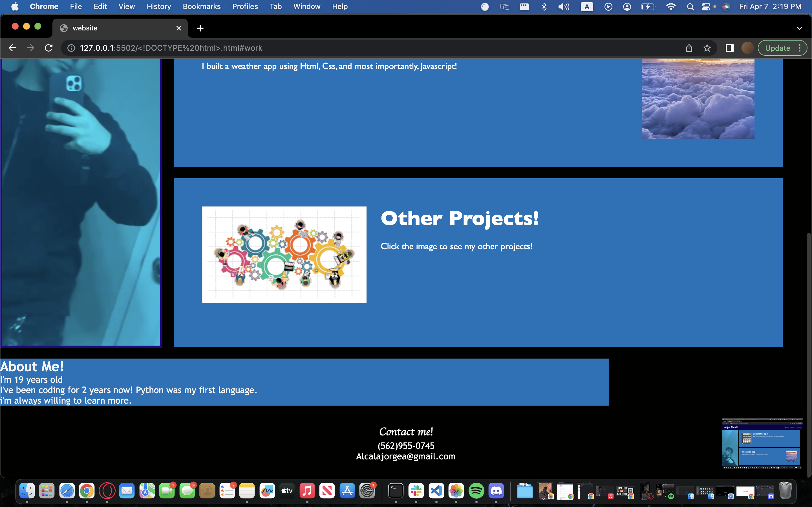812x507 pixels.
Task: Reload the current page
Action: [48, 48]
